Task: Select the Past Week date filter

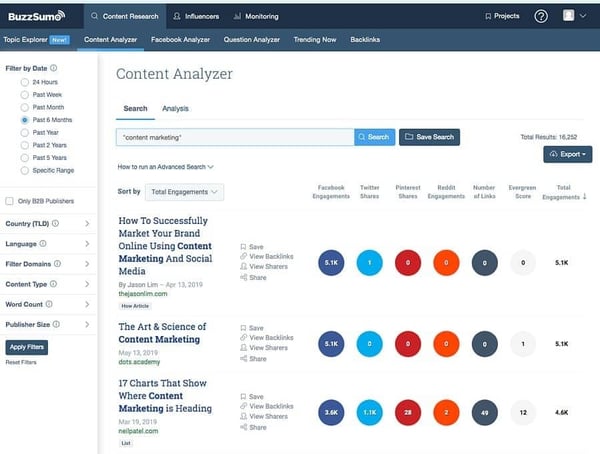Action: point(24,95)
